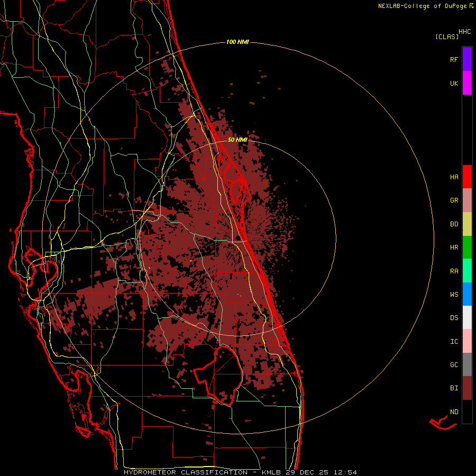This screenshot has width=476, height=476.
Task: Click the 'ND' legend label
Action: click(x=454, y=412)
